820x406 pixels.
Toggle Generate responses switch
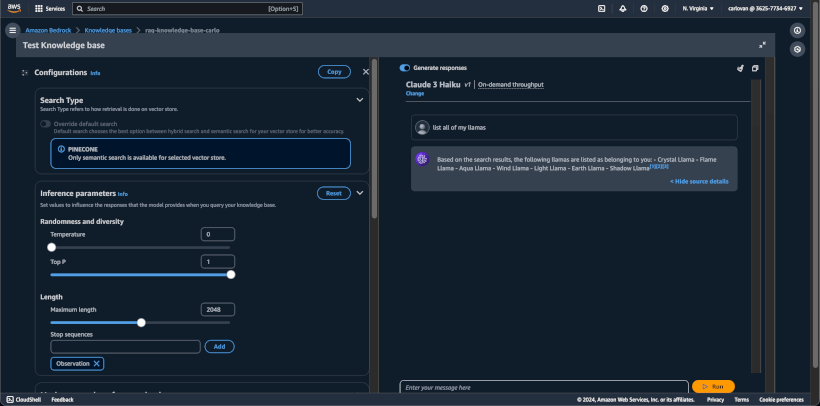coord(405,68)
